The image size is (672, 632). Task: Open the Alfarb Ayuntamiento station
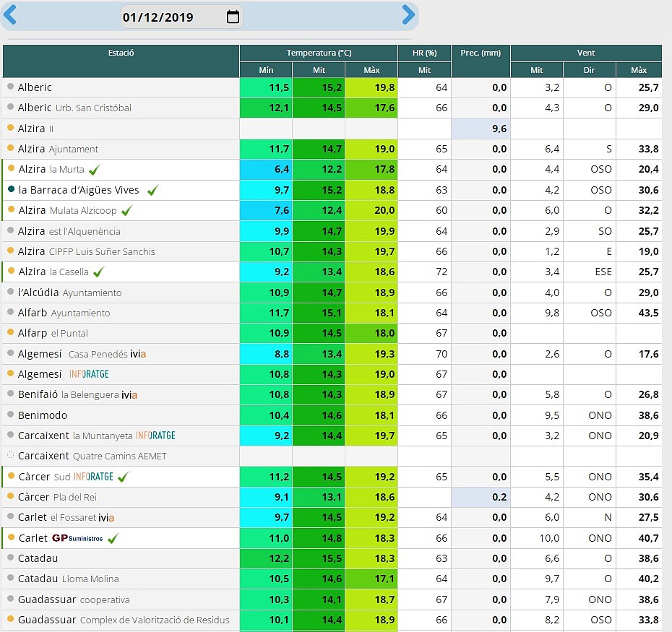click(64, 313)
